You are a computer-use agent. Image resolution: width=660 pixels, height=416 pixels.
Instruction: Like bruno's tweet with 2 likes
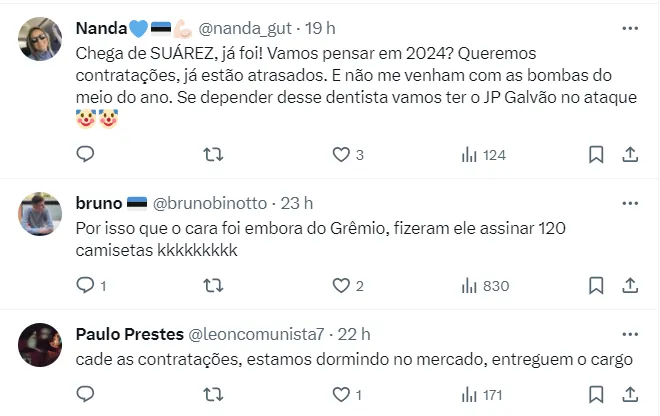tap(341, 286)
